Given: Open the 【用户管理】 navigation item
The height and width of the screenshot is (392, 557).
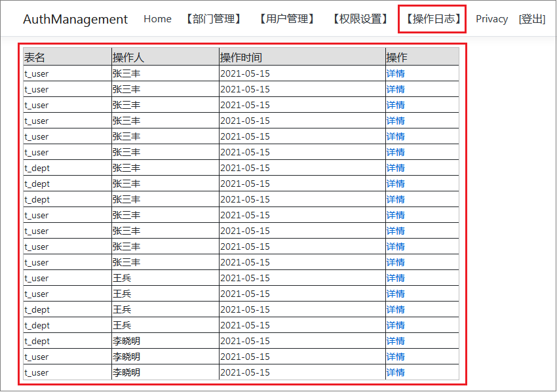Looking at the screenshot, I should (287, 19).
